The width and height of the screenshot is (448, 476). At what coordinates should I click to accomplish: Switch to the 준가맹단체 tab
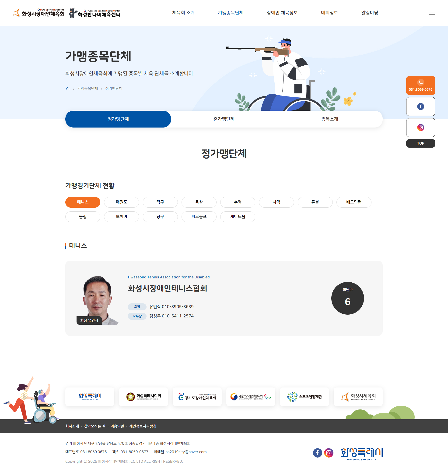[x=224, y=119]
